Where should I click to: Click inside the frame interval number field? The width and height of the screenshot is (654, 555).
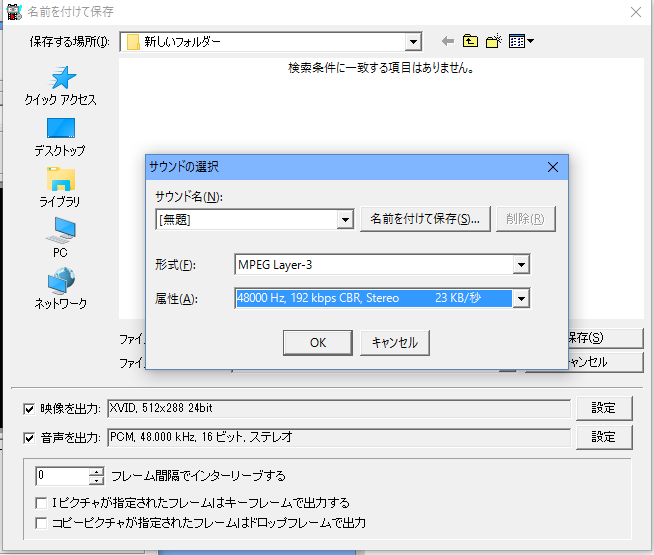pos(61,476)
